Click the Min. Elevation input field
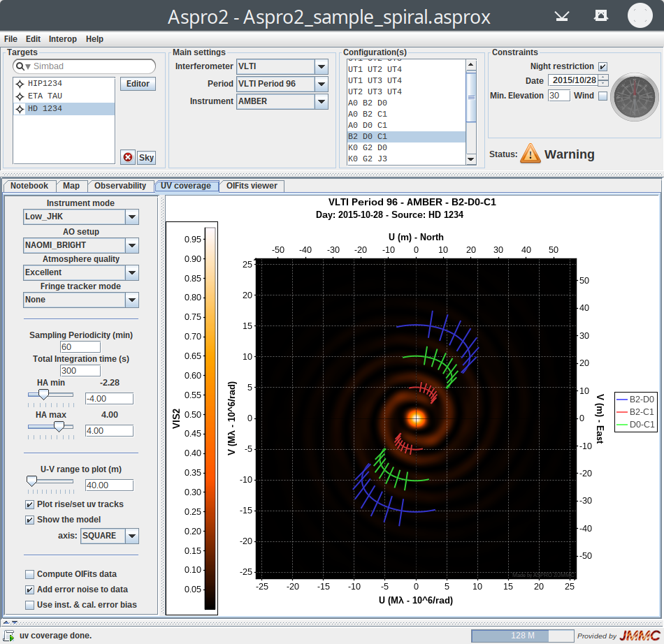 (558, 96)
